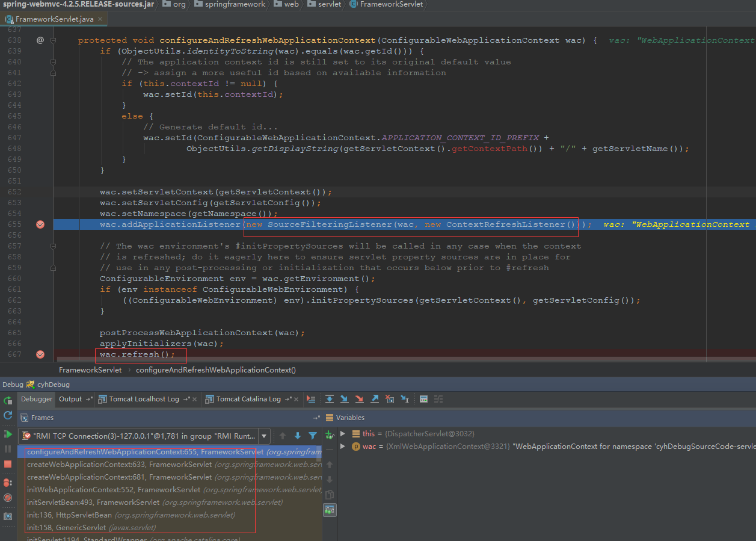Rerun the cyhDebug configuration
Screen dimensions: 756x541
point(8,400)
